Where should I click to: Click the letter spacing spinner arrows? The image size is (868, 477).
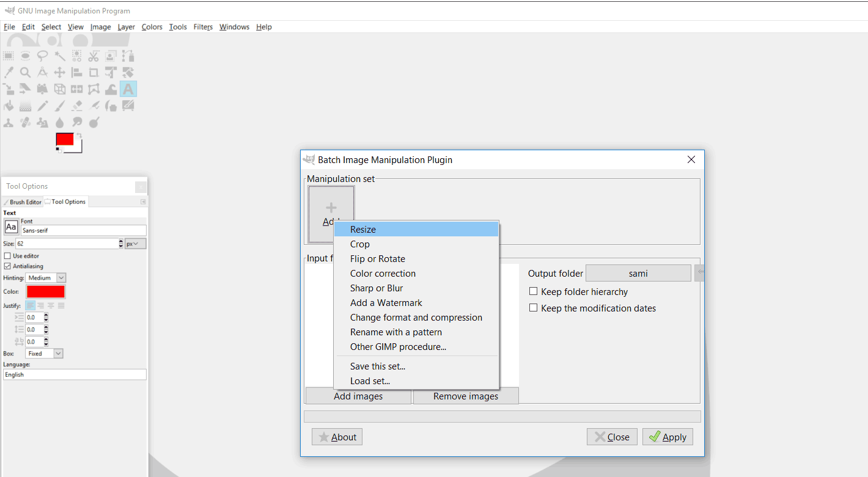[x=46, y=341]
